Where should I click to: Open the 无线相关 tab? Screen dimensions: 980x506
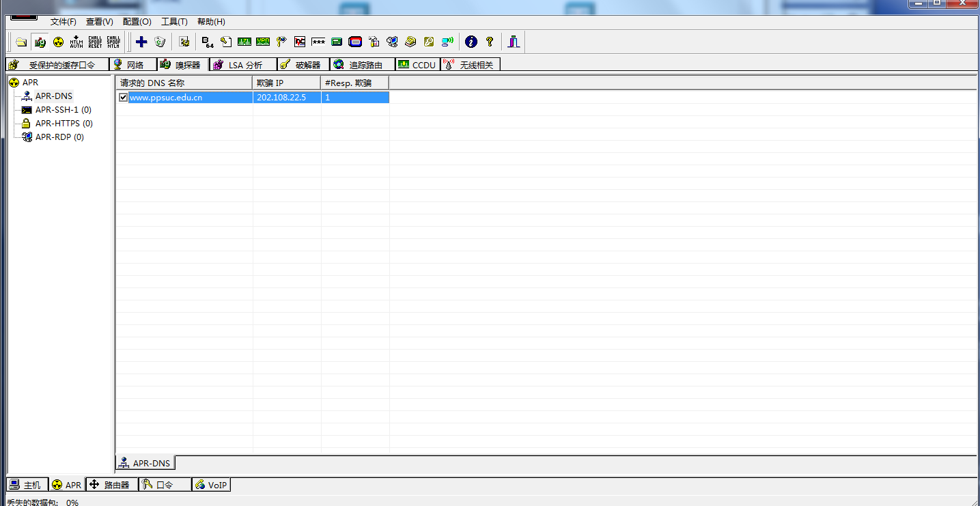click(x=471, y=65)
